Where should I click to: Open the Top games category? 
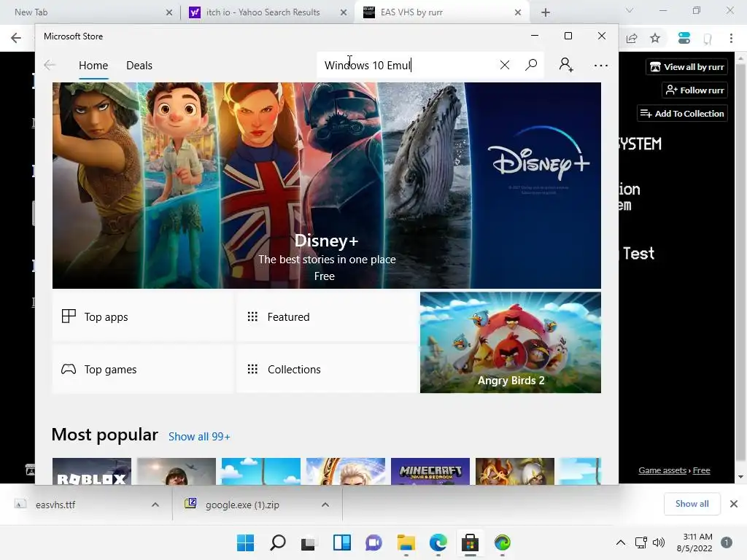142,369
